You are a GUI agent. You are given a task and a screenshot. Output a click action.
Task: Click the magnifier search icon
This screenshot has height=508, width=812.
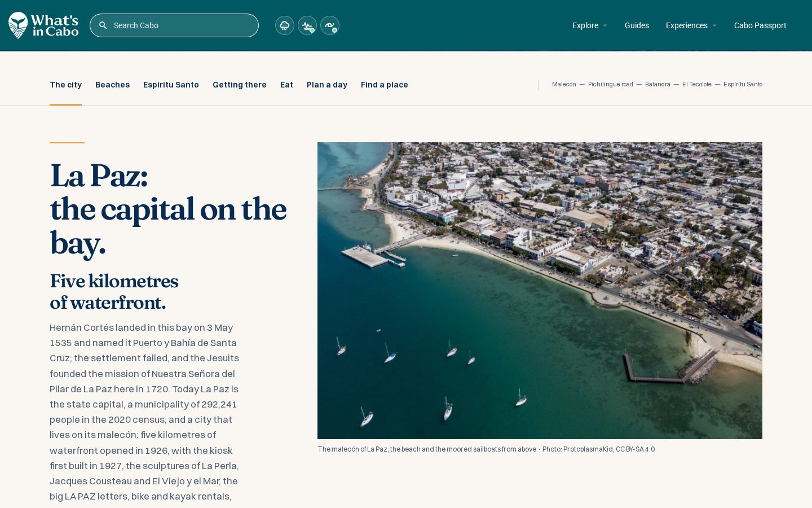(103, 25)
